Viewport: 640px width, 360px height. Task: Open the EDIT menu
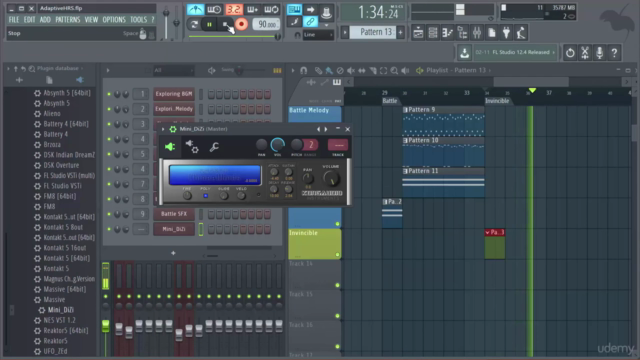point(29,20)
